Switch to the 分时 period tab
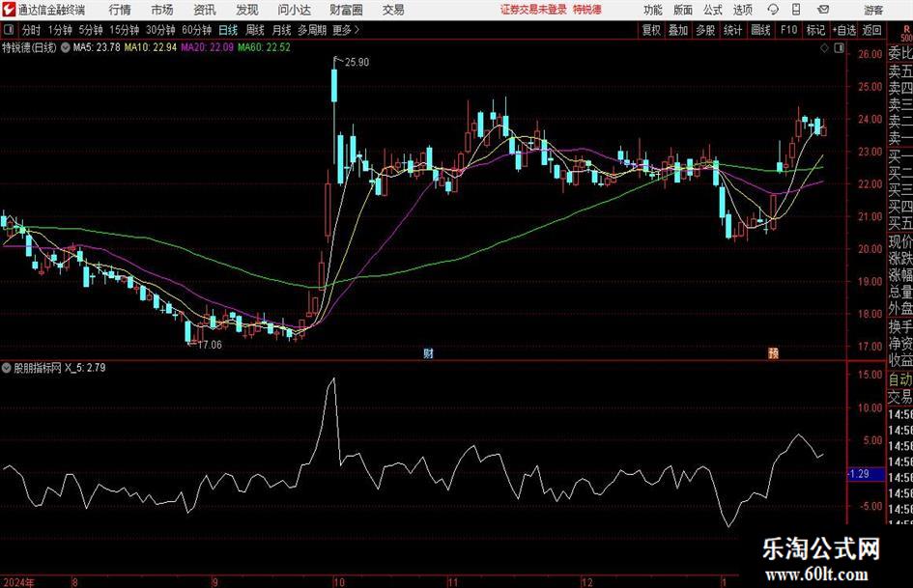This screenshot has width=913, height=588. 32,30
